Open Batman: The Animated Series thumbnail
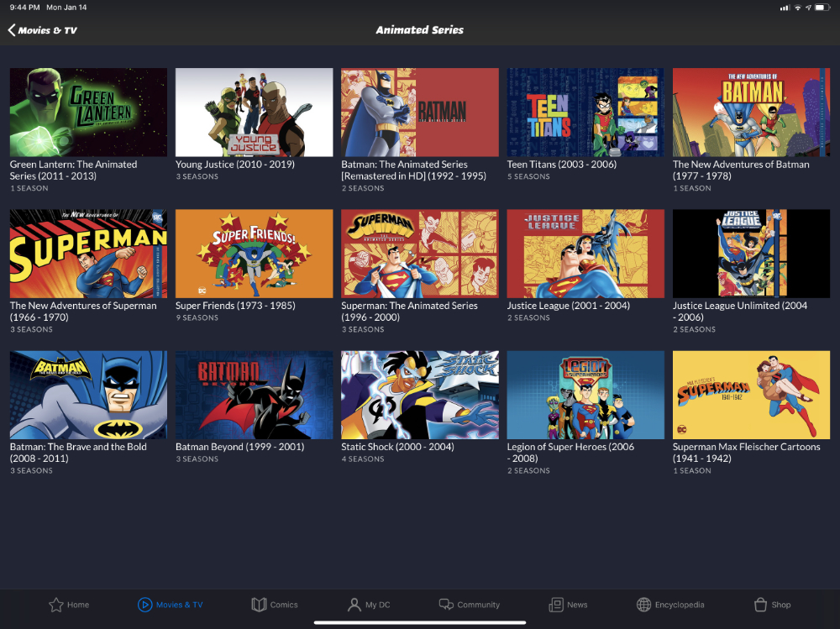 (x=420, y=112)
